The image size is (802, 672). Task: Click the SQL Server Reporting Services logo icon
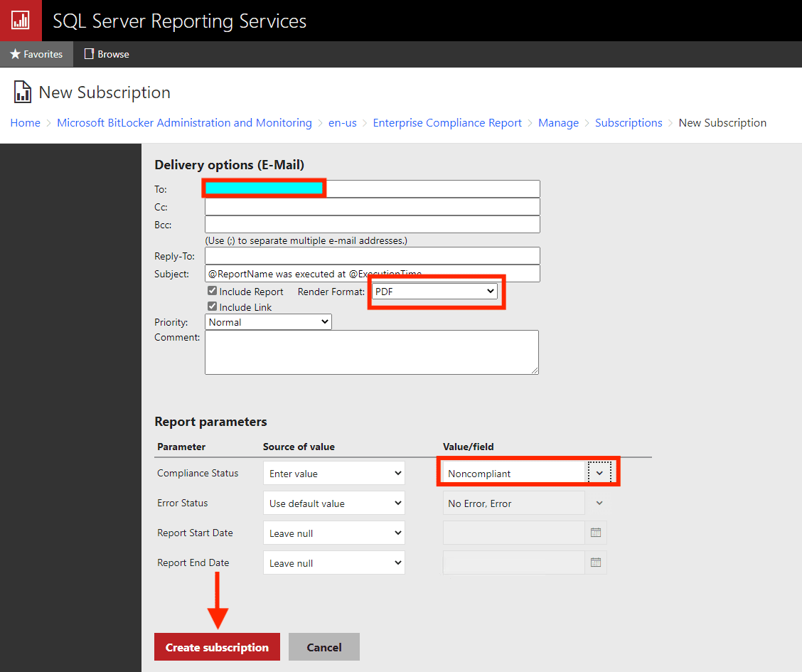pyautogui.click(x=20, y=20)
